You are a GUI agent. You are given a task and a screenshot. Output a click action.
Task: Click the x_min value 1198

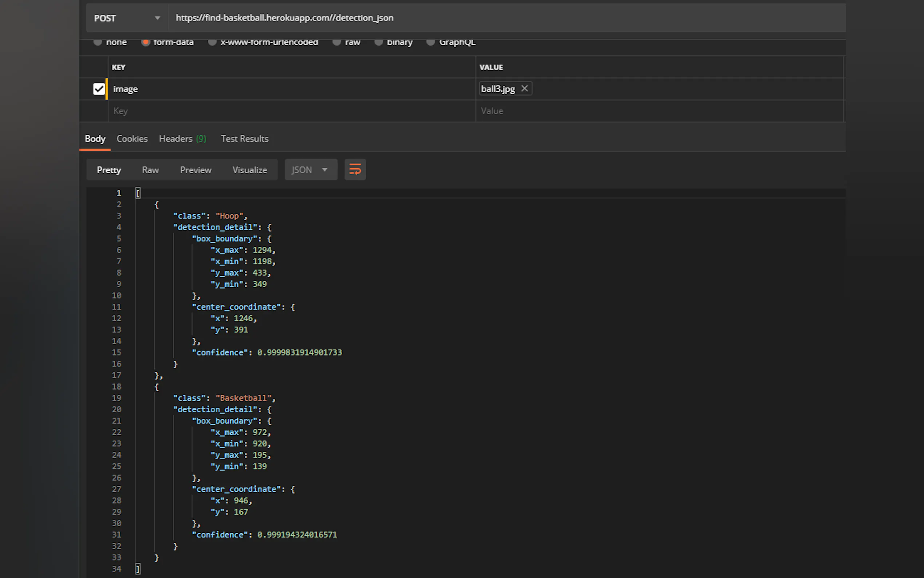tap(262, 261)
